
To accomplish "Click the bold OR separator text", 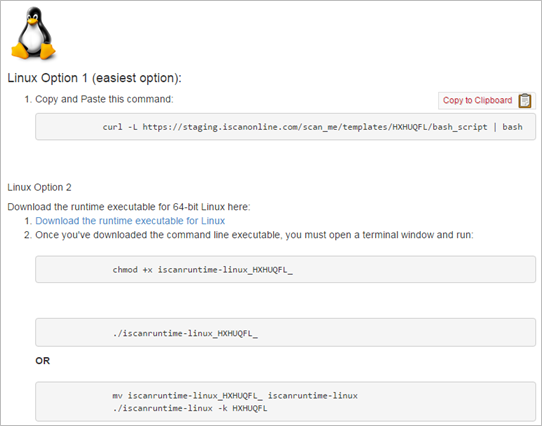I will (x=43, y=361).
